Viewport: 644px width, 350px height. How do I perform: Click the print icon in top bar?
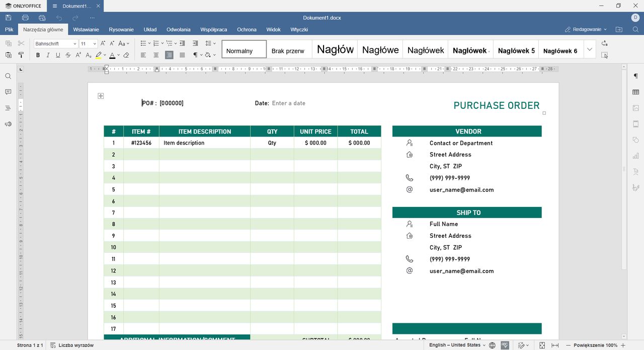tap(25, 18)
